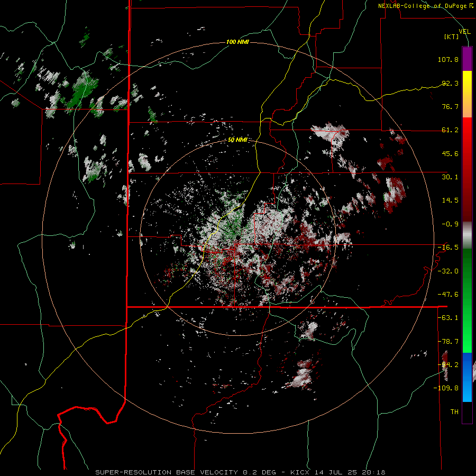Click the 107.8 legend value
The image size is (476, 476).
[448, 59]
